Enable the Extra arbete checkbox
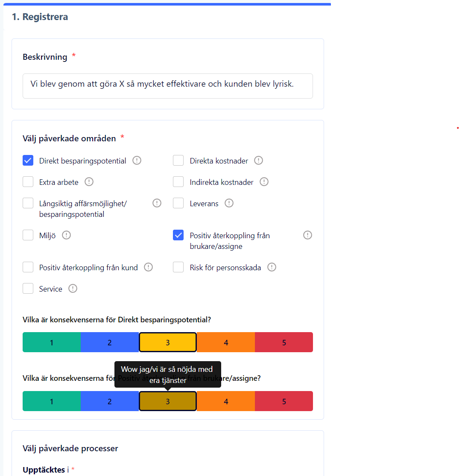The width and height of the screenshot is (459, 476). 28,182
